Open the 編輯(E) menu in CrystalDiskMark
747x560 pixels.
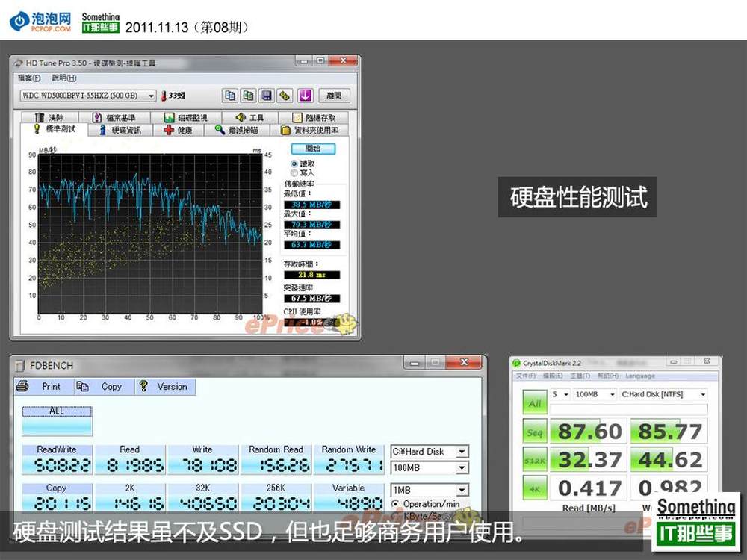pos(553,376)
